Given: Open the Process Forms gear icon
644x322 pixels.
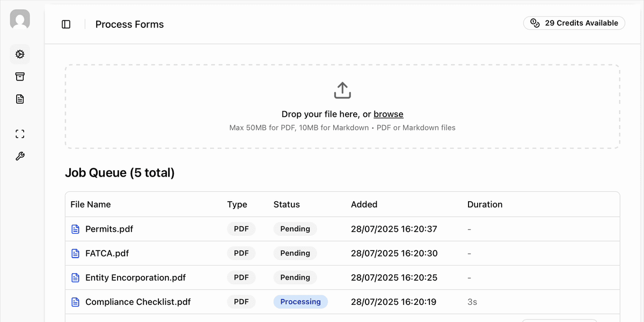Looking at the screenshot, I should [20, 54].
